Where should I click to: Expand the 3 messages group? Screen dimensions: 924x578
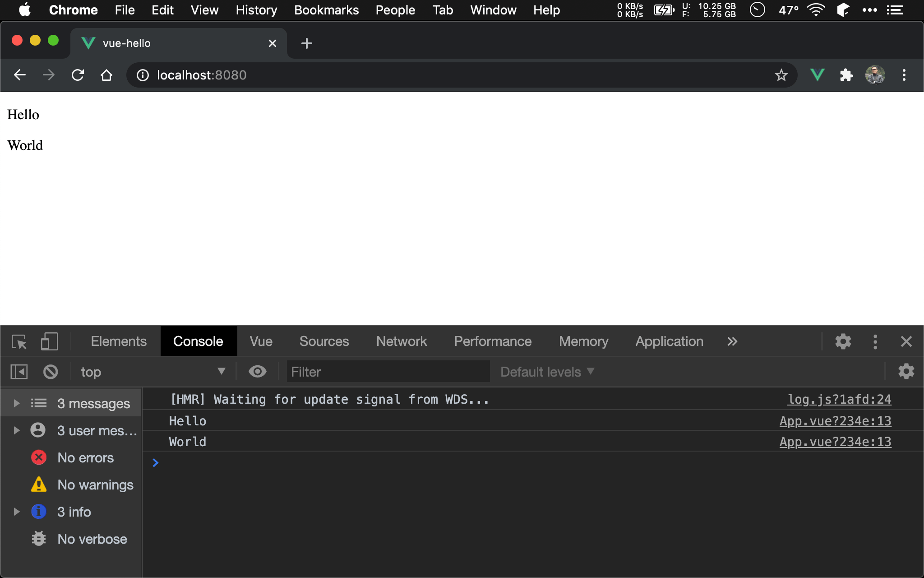[17, 403]
